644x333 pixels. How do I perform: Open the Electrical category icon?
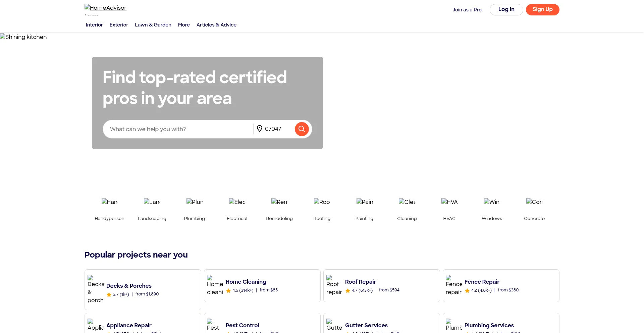click(237, 202)
